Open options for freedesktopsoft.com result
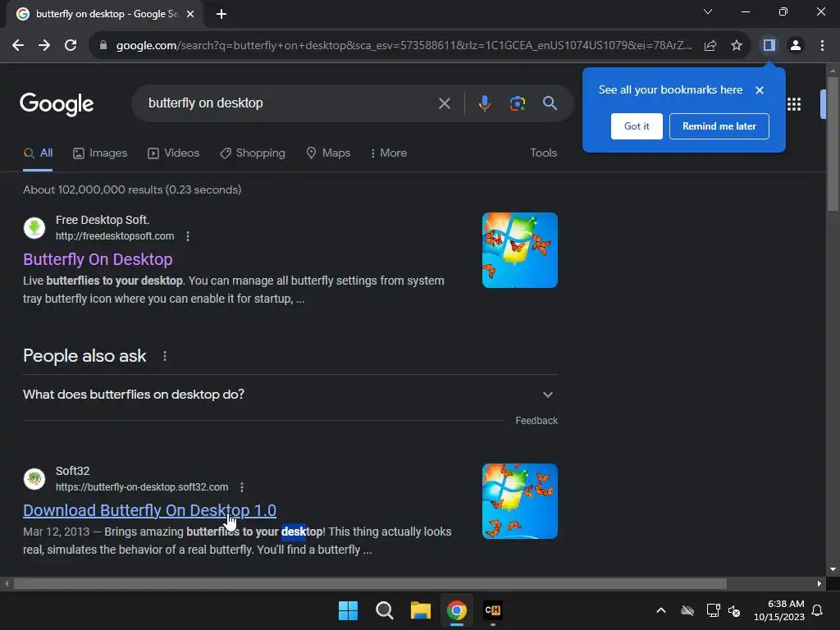The image size is (840, 630). (188, 236)
